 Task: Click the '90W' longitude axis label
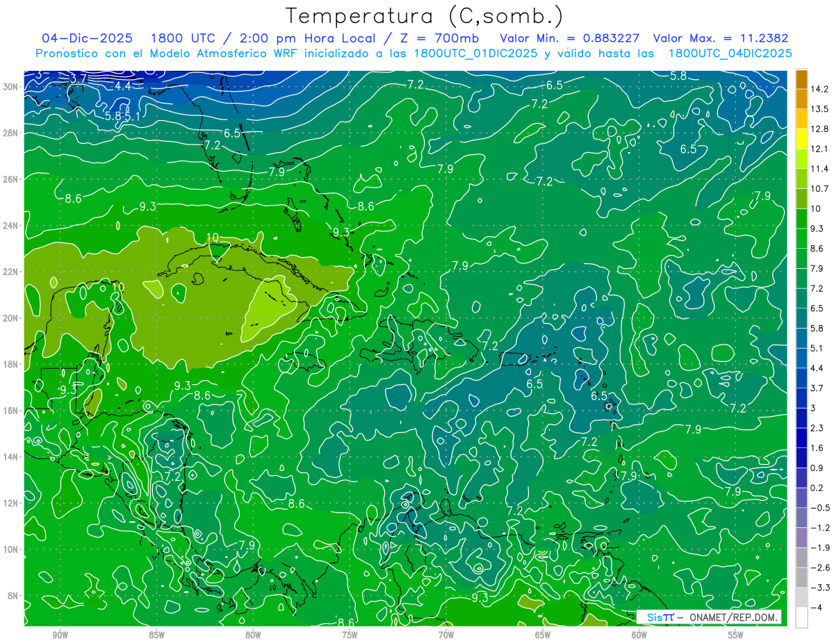click(x=60, y=635)
